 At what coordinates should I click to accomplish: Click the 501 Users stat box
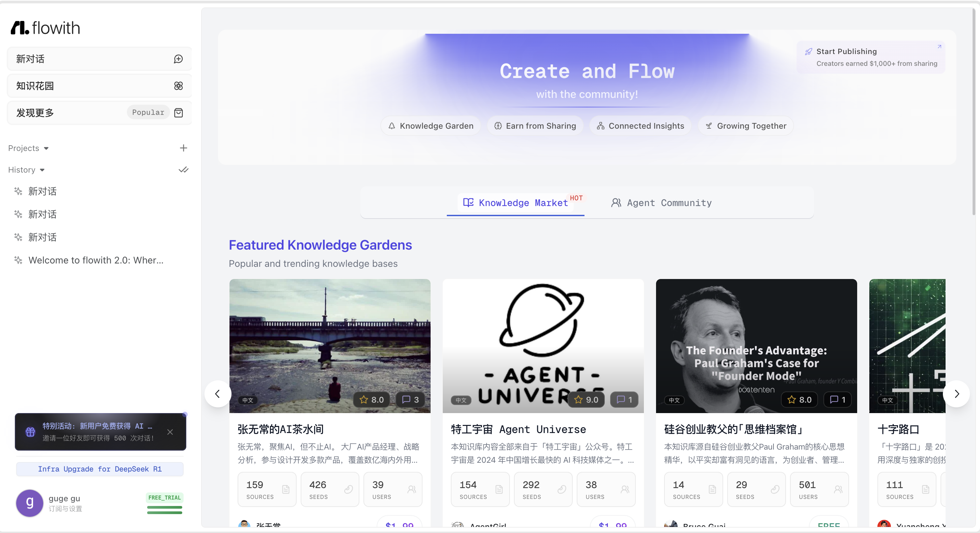[819, 490]
